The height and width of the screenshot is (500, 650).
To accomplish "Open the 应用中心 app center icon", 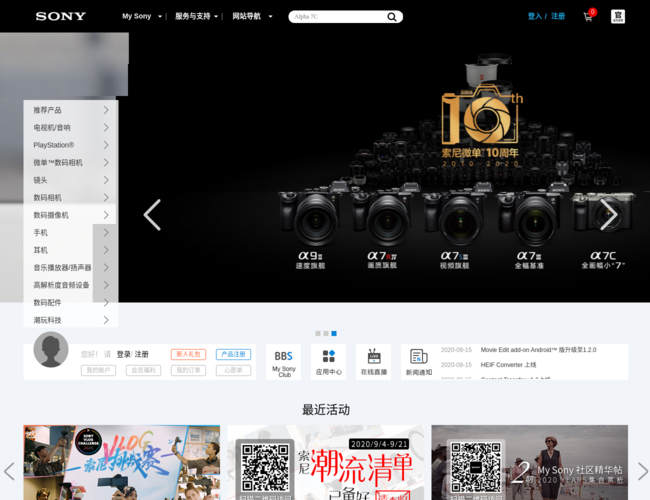I will (329, 362).
